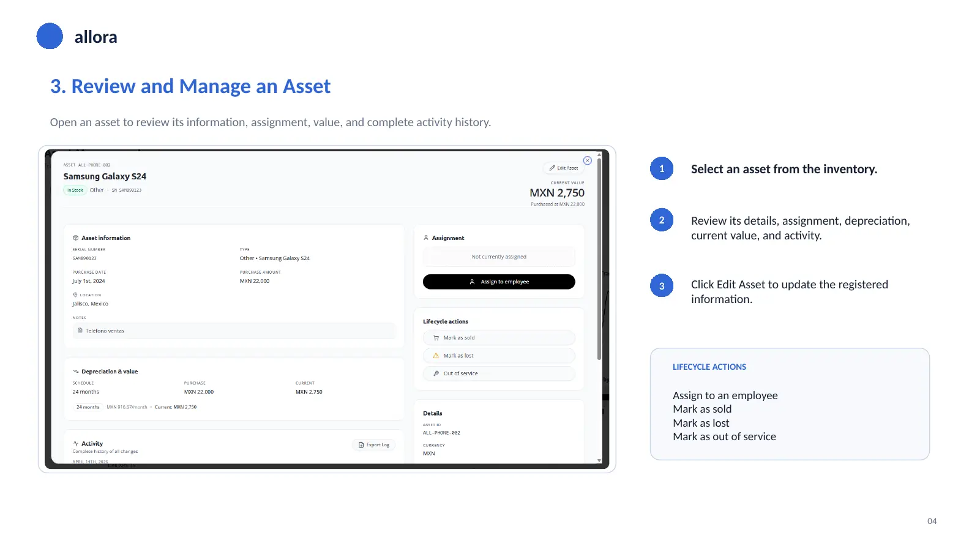The width and height of the screenshot is (980, 551).
Task: Export the activity log
Action: click(373, 444)
